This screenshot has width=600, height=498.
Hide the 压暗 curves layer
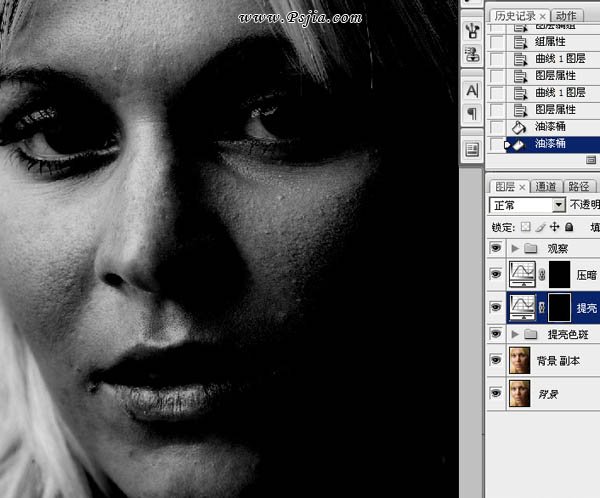click(x=496, y=274)
